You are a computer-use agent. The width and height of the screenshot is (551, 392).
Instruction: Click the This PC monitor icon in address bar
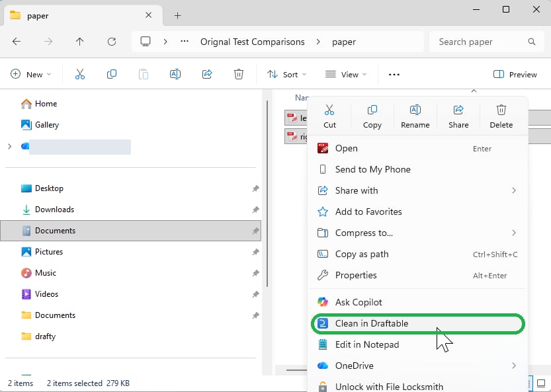click(146, 42)
